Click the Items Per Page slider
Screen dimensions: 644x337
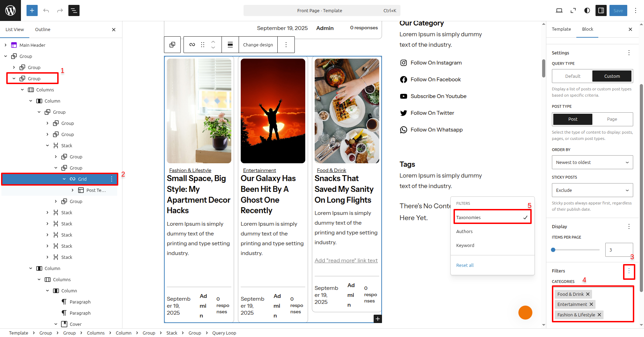[x=576, y=250]
